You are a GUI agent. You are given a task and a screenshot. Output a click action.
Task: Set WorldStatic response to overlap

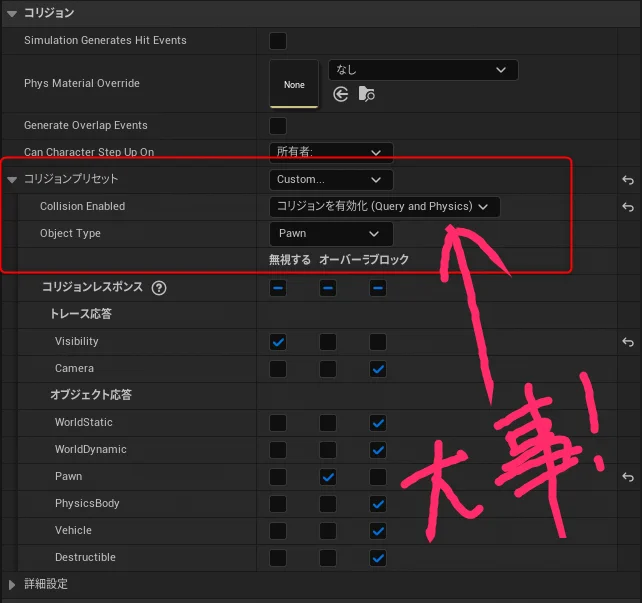click(x=328, y=423)
